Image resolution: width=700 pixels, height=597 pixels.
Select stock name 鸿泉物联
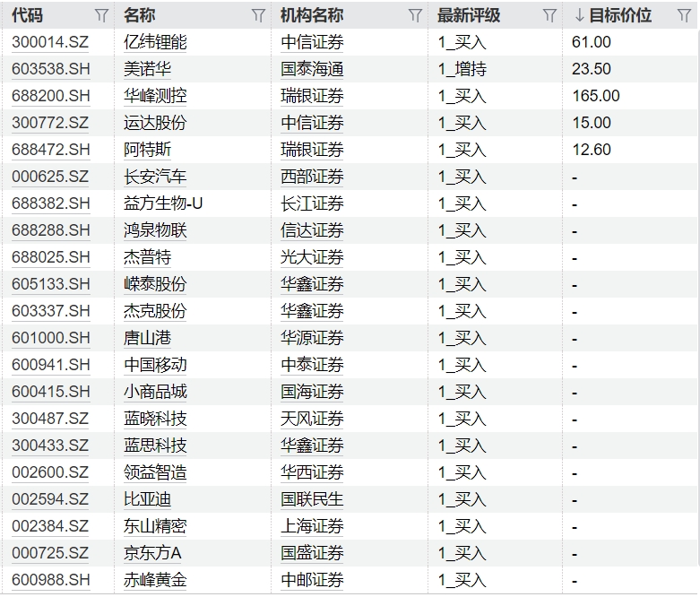pos(155,230)
